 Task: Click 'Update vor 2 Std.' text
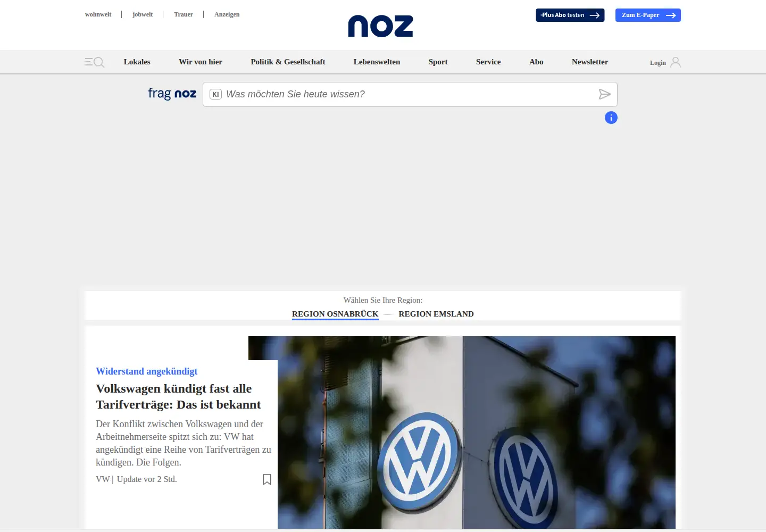coord(147,479)
